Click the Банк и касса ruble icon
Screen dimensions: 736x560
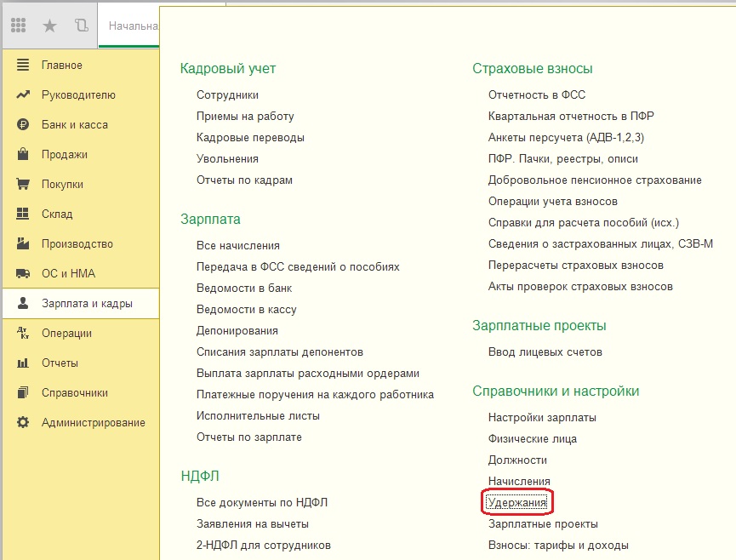[x=22, y=124]
